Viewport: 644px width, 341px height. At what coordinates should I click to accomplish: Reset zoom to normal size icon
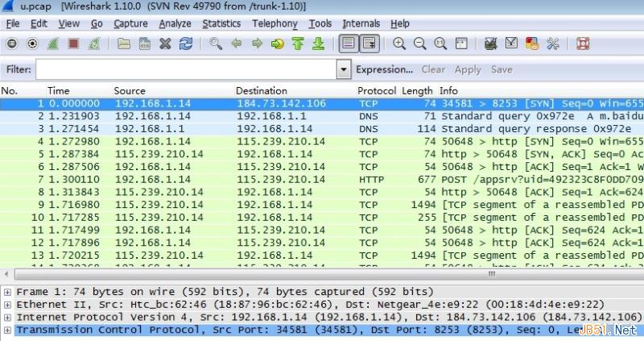click(x=440, y=44)
